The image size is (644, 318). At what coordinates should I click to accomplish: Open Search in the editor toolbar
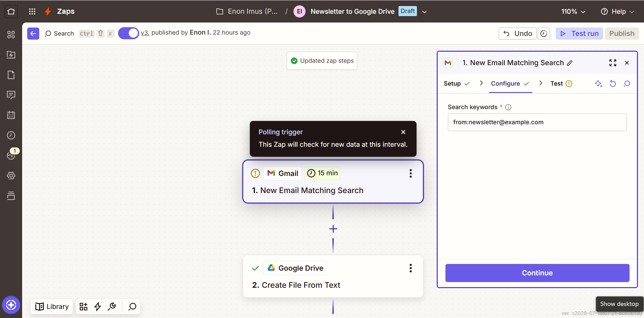pyautogui.click(x=59, y=33)
